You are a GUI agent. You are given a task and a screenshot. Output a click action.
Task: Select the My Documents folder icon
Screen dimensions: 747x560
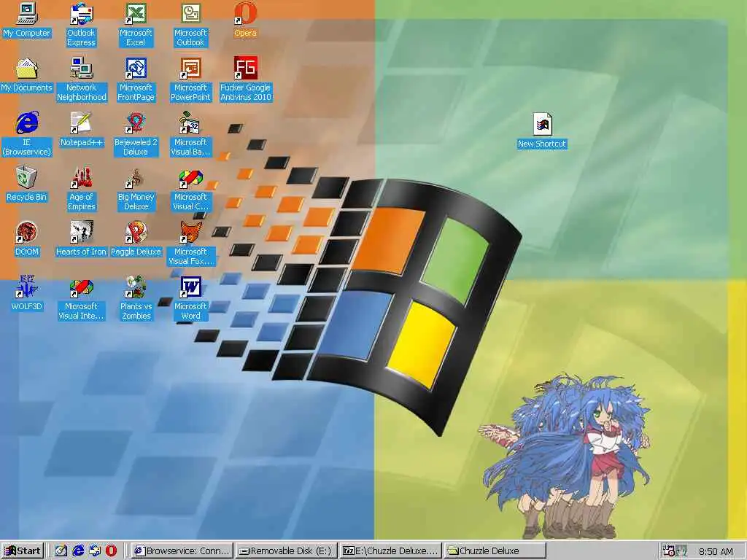point(27,68)
